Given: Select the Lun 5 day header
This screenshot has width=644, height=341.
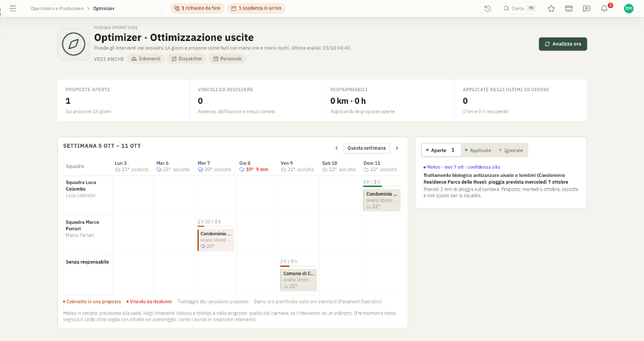Looking at the screenshot, I should 132,166.
